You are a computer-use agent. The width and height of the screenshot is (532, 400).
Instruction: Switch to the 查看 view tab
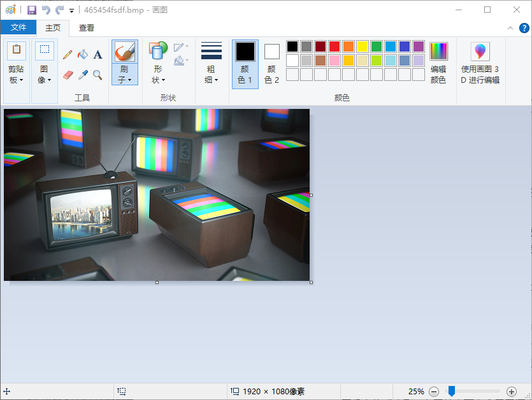coord(87,27)
